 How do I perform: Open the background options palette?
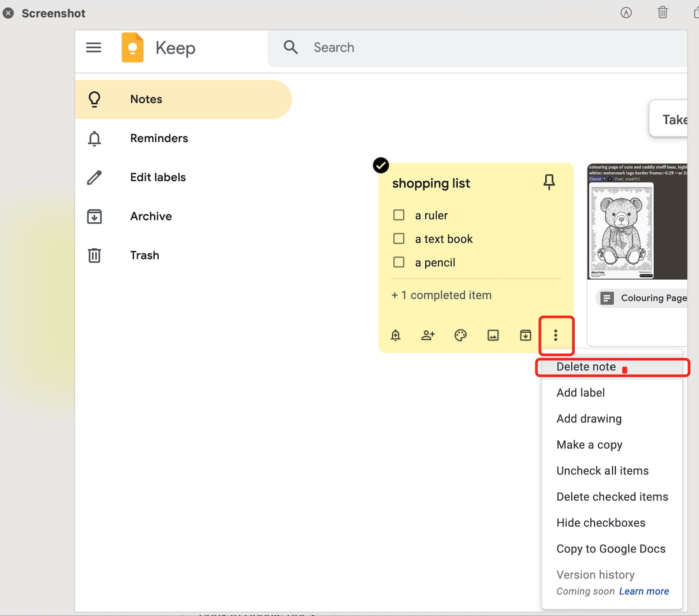(x=460, y=335)
